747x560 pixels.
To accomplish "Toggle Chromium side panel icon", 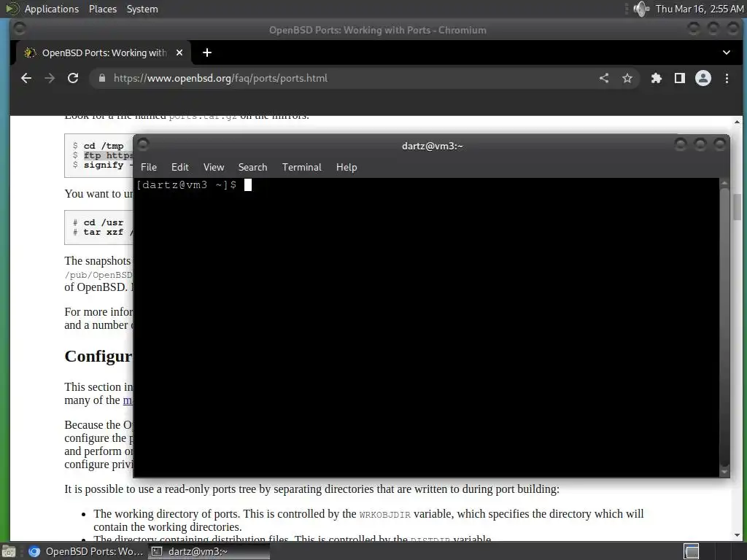I will pos(680,78).
